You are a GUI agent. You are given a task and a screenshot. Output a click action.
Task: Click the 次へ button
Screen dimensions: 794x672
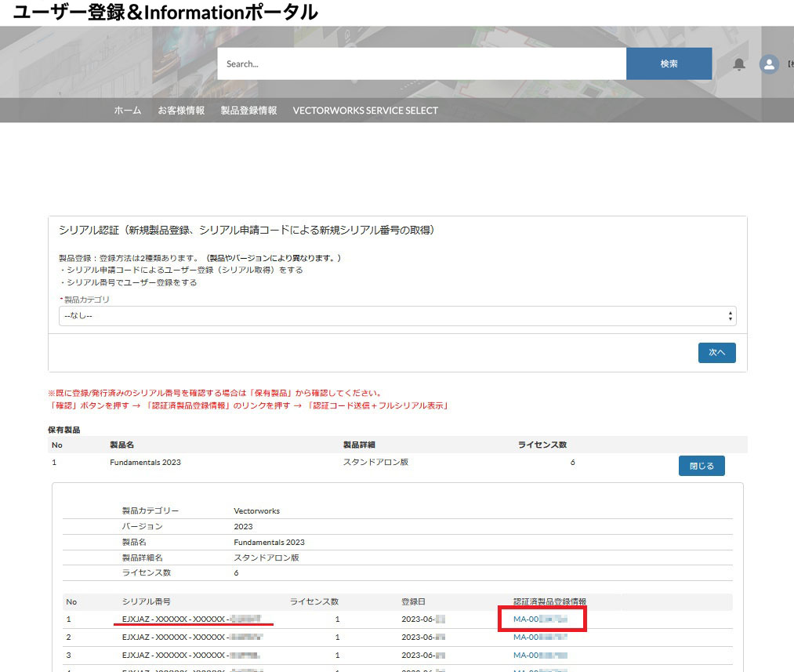pyautogui.click(x=716, y=352)
